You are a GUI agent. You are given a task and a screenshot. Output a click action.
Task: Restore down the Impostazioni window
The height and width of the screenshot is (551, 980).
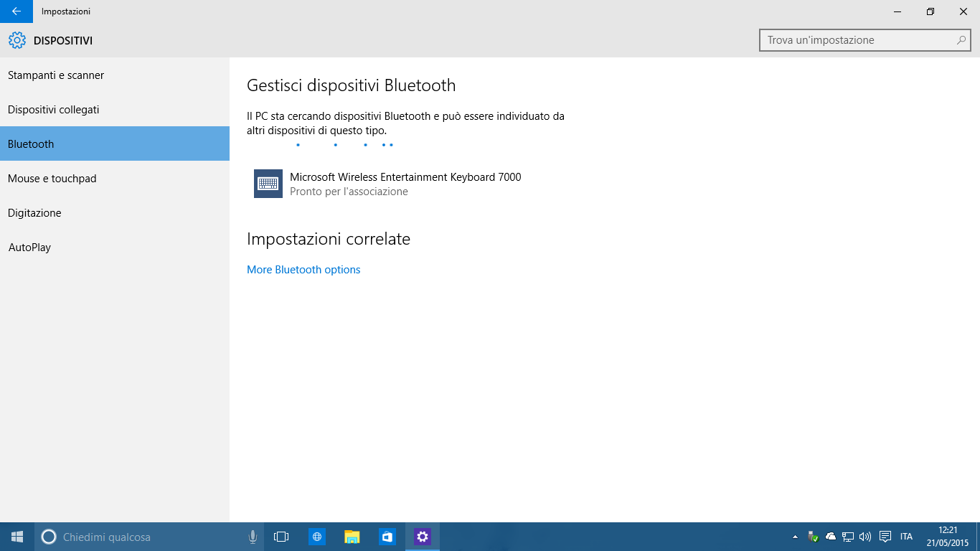(x=930, y=11)
